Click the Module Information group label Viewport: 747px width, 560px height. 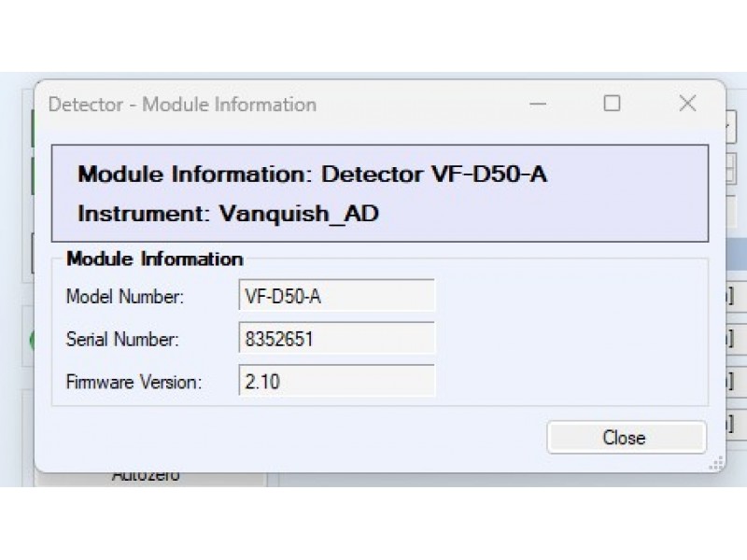(x=155, y=259)
